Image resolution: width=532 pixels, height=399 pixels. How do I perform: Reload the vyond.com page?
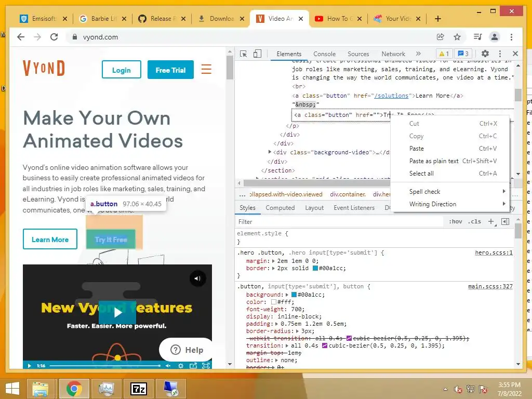pyautogui.click(x=54, y=37)
